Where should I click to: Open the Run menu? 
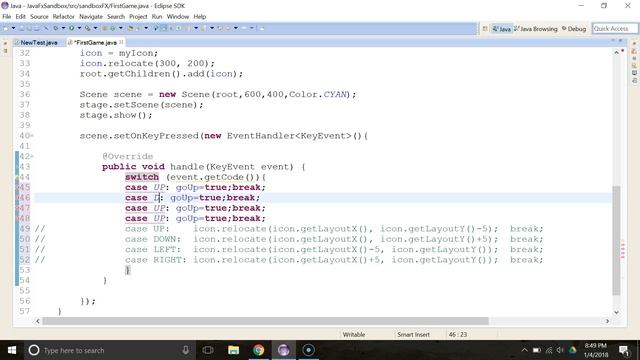pos(157,17)
